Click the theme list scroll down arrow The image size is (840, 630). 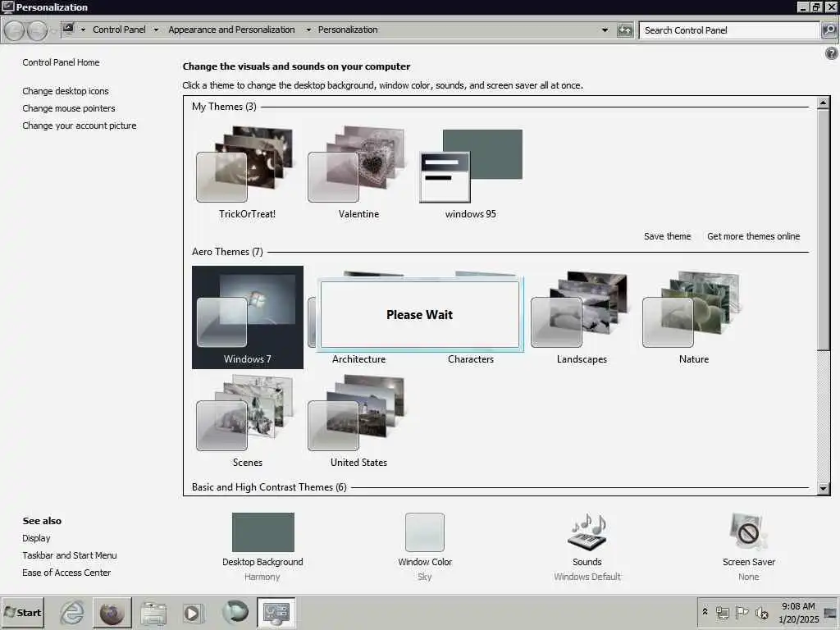(824, 488)
